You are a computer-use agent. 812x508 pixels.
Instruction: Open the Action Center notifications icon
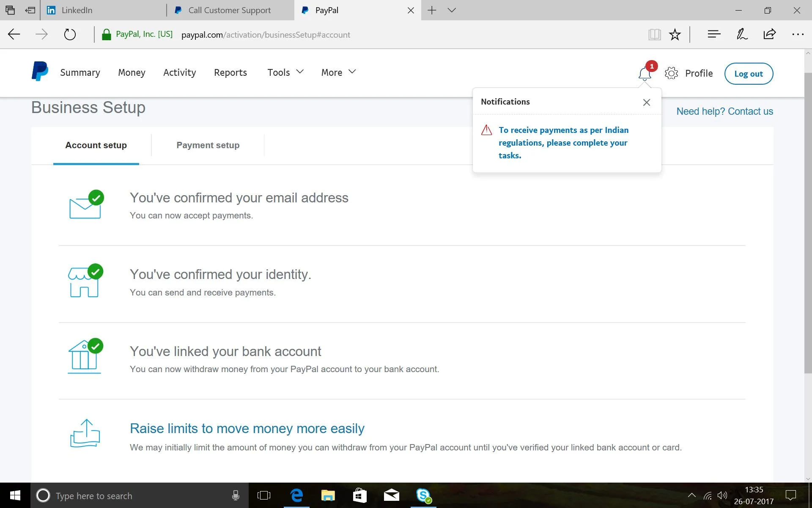pos(790,495)
